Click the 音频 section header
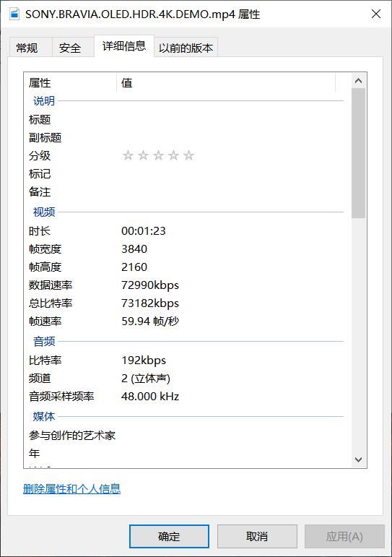This screenshot has height=557, width=392. click(44, 342)
